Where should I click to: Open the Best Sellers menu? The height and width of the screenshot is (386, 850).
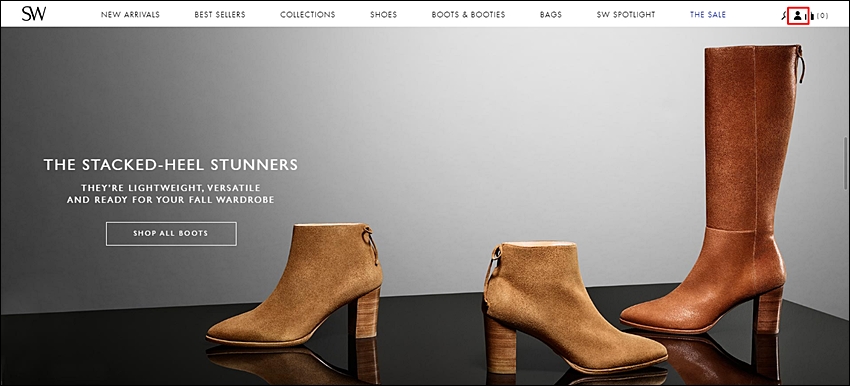coord(220,15)
